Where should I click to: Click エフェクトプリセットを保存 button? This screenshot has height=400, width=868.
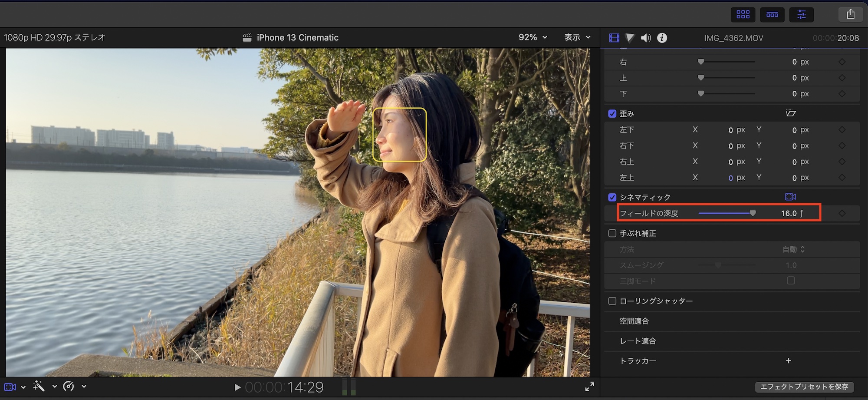(804, 387)
